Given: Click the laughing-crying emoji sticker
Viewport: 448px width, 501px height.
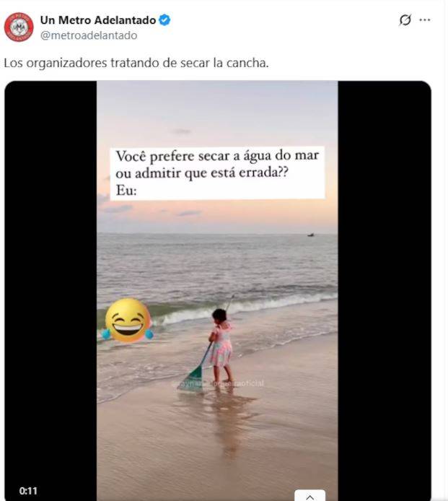Looking at the screenshot, I should (x=128, y=320).
